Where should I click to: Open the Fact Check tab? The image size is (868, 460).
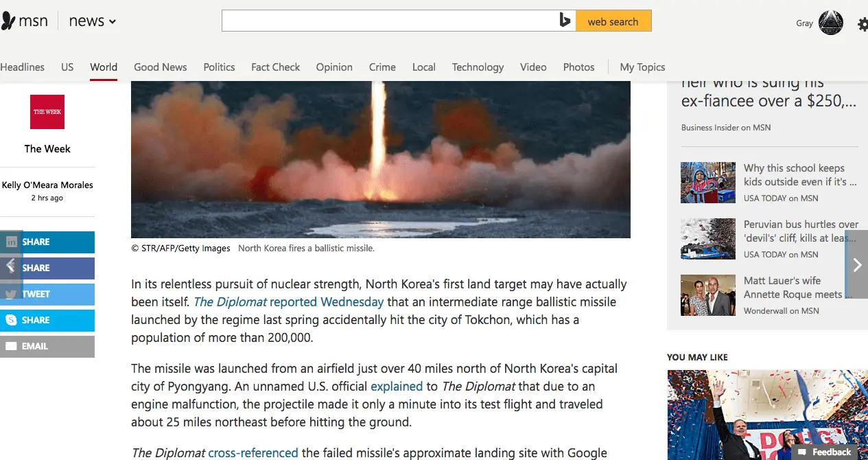click(x=275, y=67)
